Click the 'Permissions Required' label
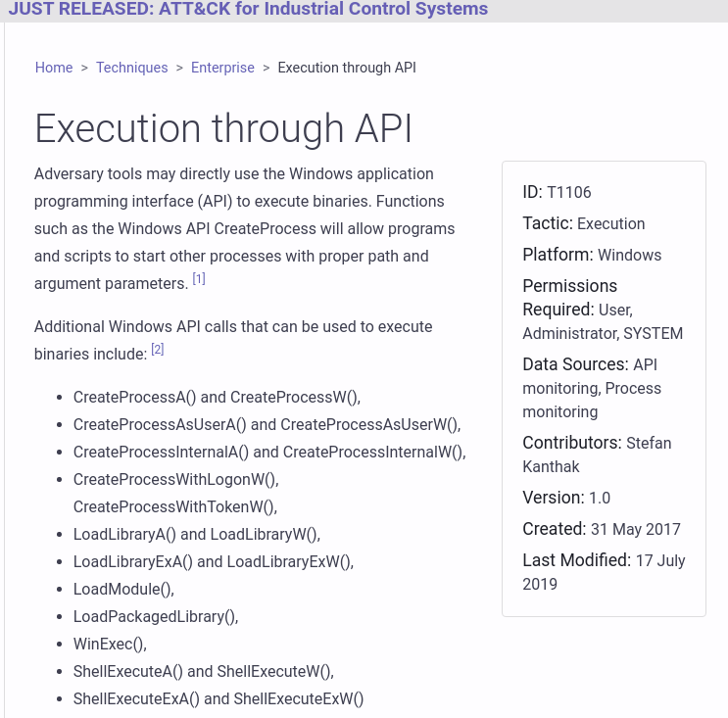 (569, 297)
